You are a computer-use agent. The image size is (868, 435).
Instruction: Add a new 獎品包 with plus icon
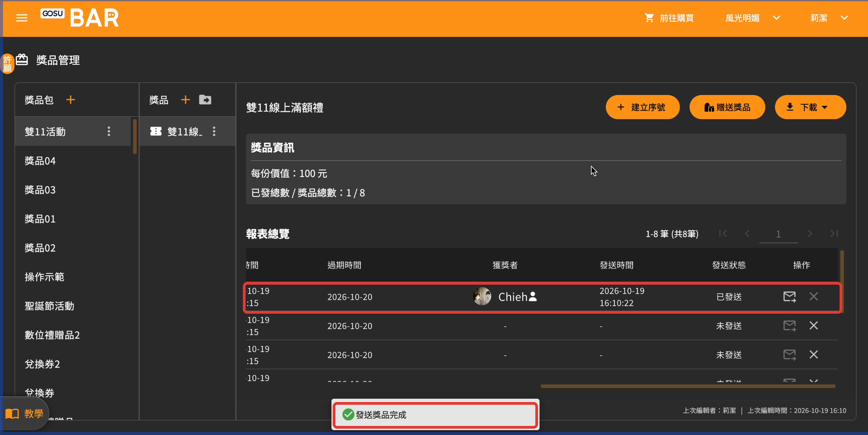[71, 100]
